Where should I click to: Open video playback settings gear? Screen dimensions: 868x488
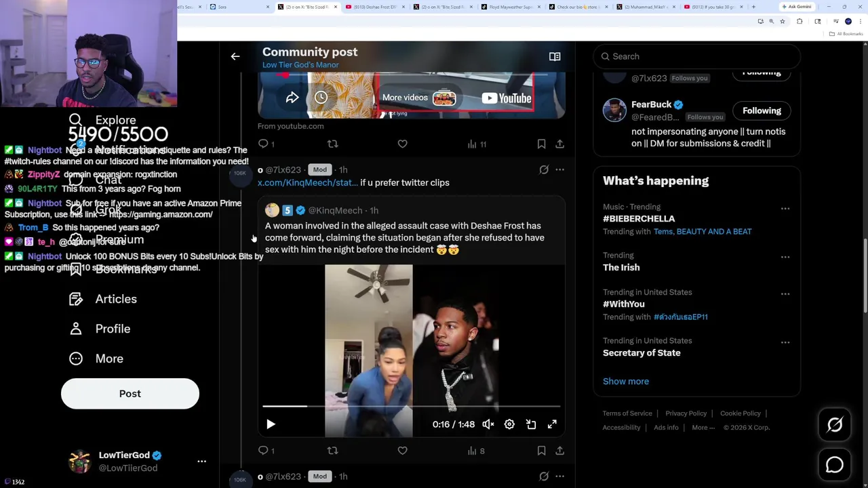coord(509,424)
